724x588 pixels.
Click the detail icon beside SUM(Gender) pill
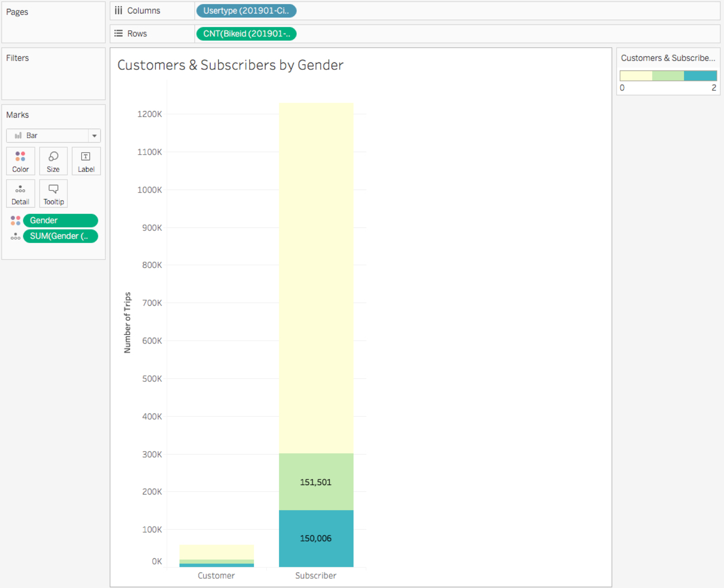[15, 236]
